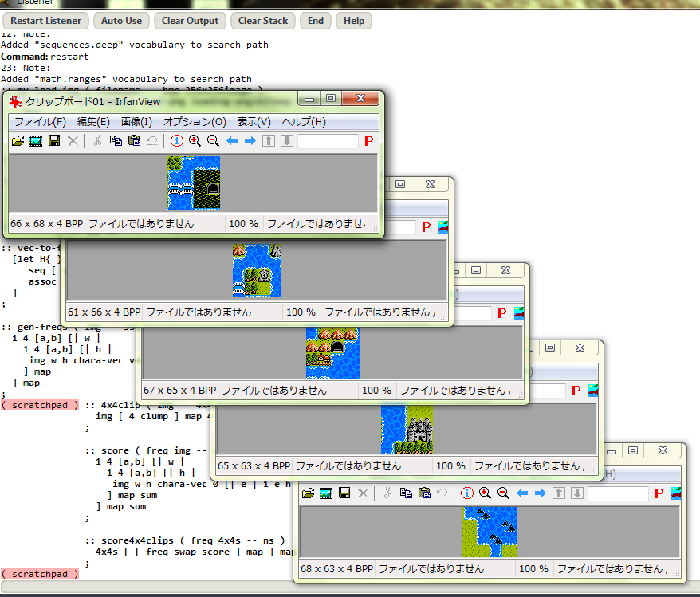Click Paste icon in 68 x 63 window

tap(424, 493)
